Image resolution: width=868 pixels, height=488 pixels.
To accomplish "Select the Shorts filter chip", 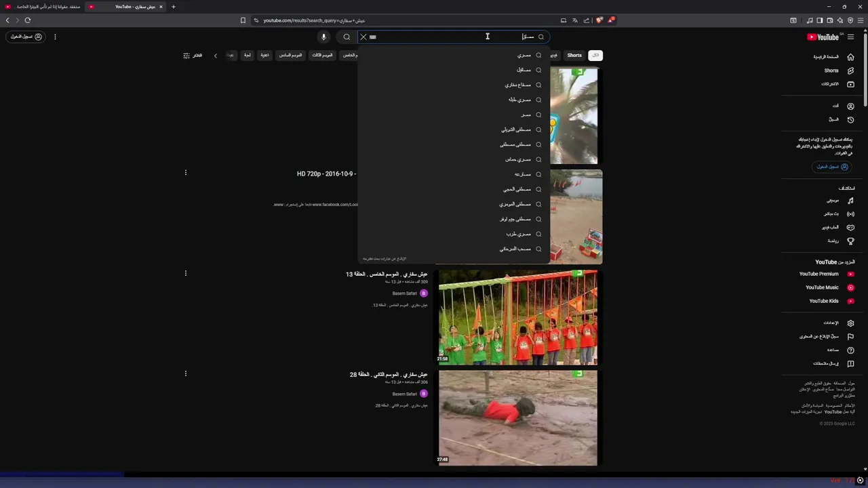I will (x=574, y=56).
